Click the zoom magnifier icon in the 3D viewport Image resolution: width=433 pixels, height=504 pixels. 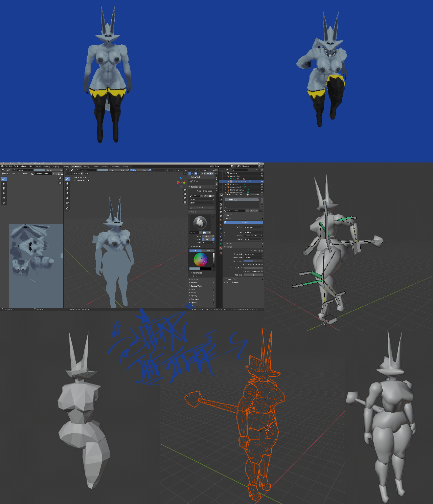pyautogui.click(x=185, y=190)
